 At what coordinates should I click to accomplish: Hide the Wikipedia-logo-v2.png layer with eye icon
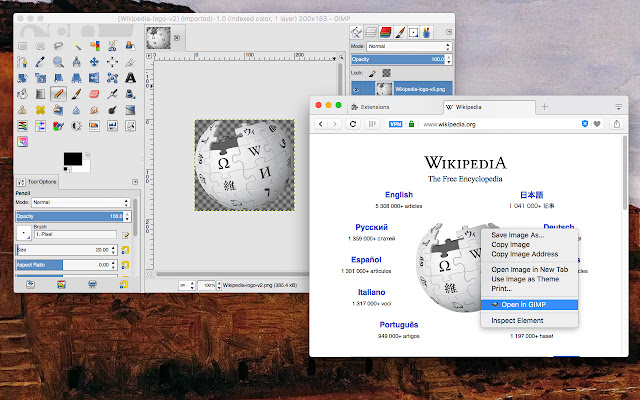tap(357, 89)
